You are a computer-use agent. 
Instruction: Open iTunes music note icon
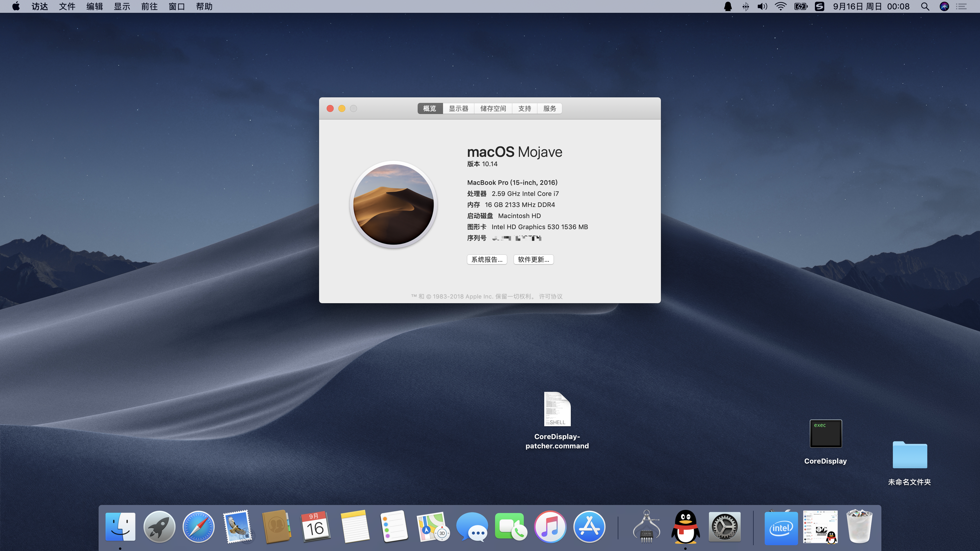coord(550,527)
